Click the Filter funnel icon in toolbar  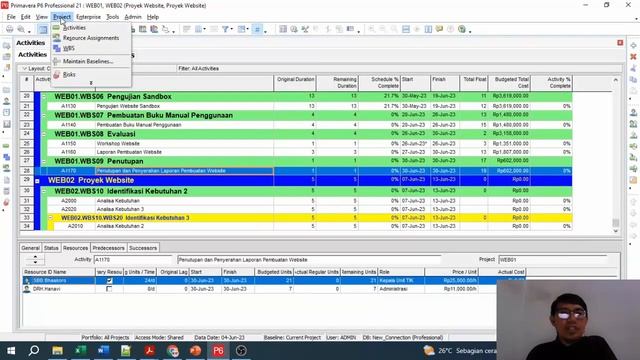click(225, 29)
